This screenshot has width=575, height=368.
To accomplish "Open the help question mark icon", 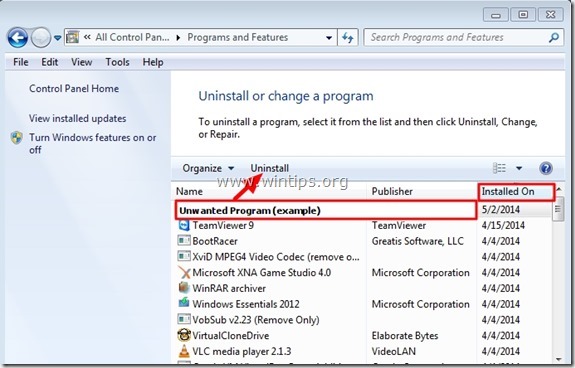I will 546,168.
